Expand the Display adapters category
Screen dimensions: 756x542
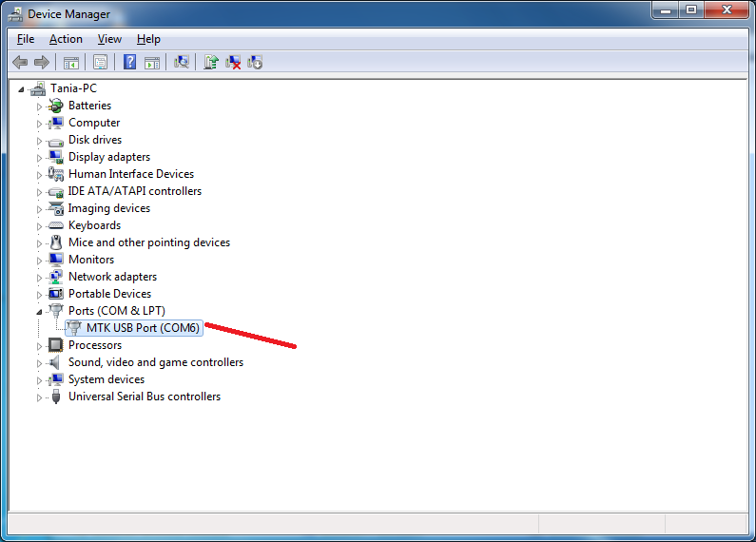pos(40,157)
